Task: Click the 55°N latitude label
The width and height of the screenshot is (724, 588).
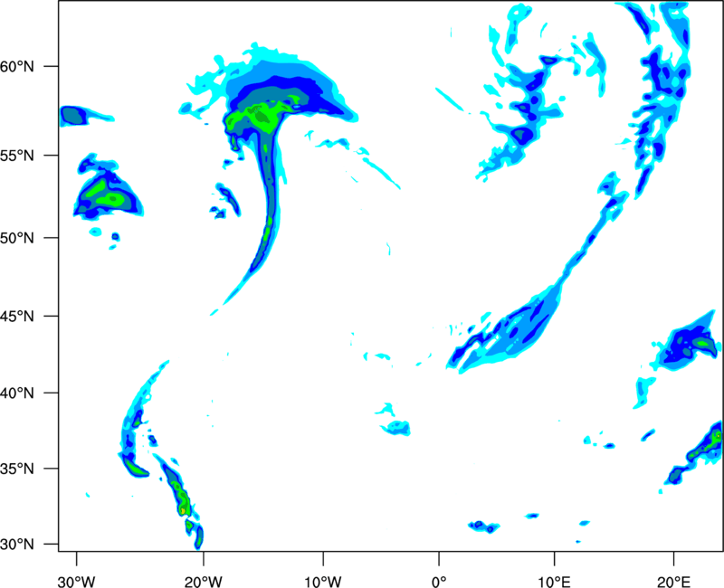Action: [x=17, y=156]
